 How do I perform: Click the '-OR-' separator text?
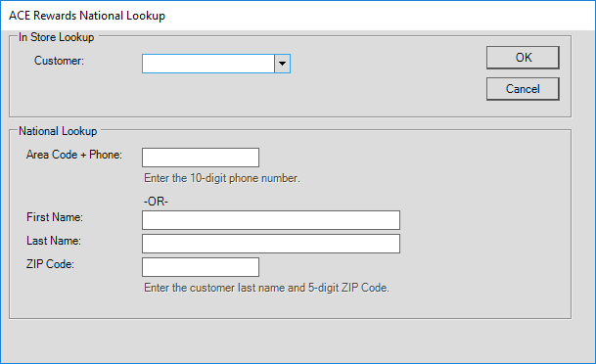[156, 201]
